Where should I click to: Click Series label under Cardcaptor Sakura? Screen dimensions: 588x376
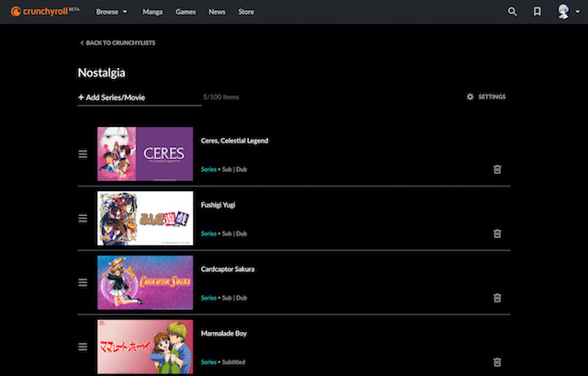209,298
